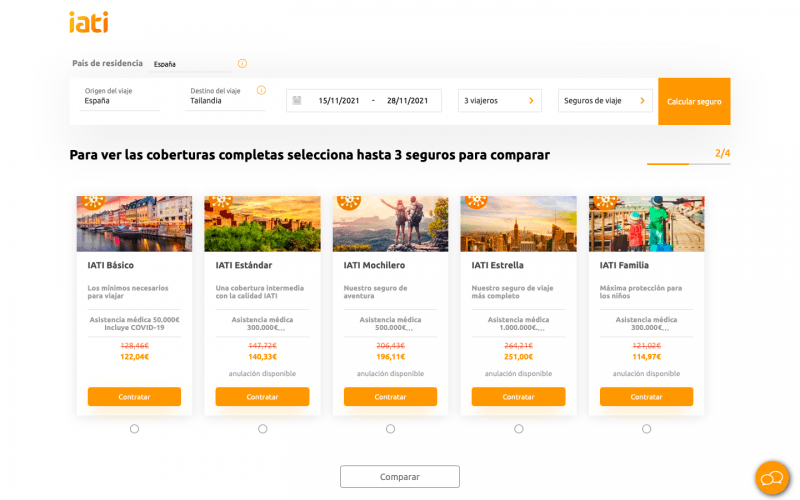This screenshot has width=800, height=500.
Task: Click COVID badge on IATI Estrella card
Action: tap(477, 203)
